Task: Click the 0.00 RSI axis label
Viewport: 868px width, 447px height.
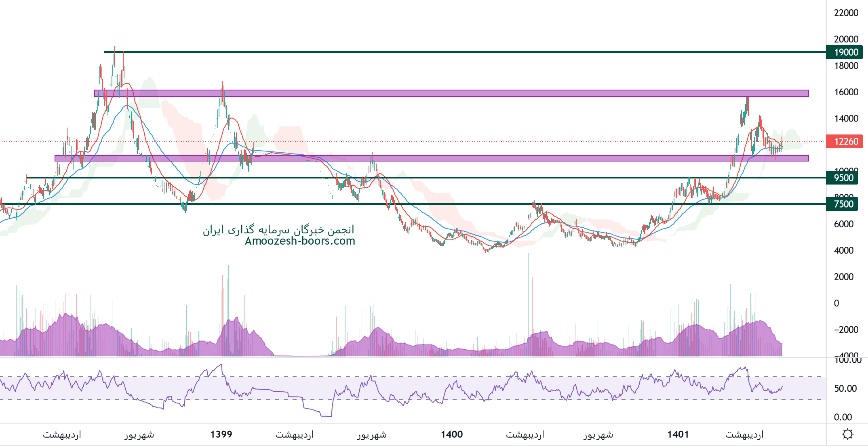Action: (843, 417)
